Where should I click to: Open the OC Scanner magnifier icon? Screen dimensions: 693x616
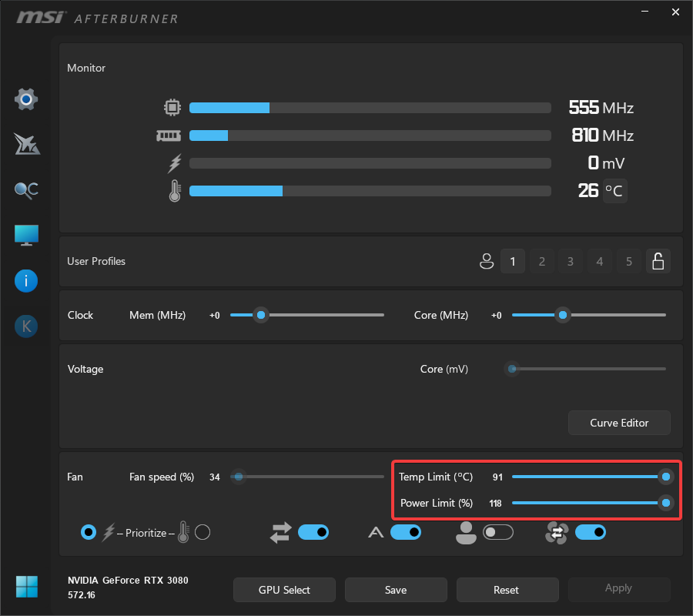click(x=26, y=190)
